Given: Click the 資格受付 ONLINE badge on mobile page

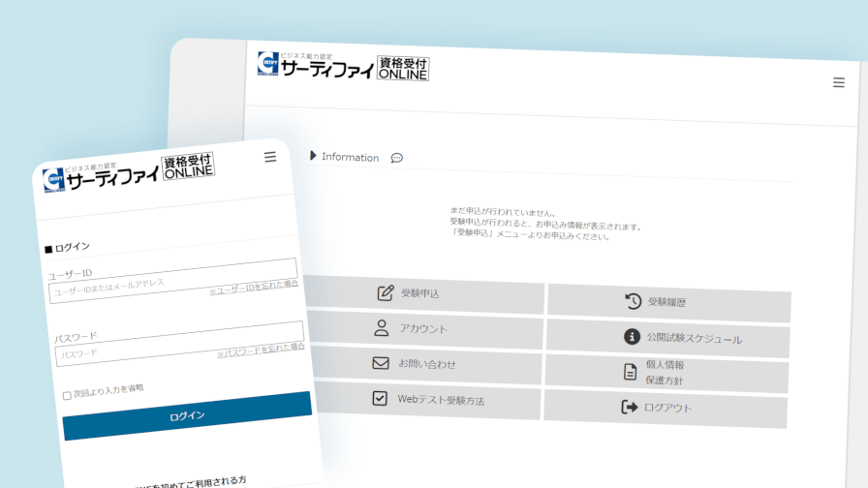Looking at the screenshot, I should (x=188, y=167).
